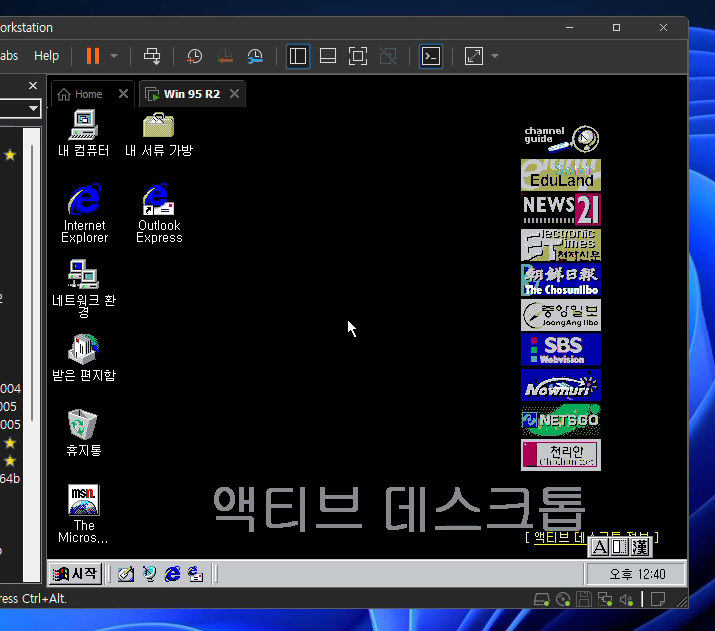Viewport: 715px width, 631px height.
Task: Click the CD/DVD status bar icon
Action: click(x=563, y=599)
